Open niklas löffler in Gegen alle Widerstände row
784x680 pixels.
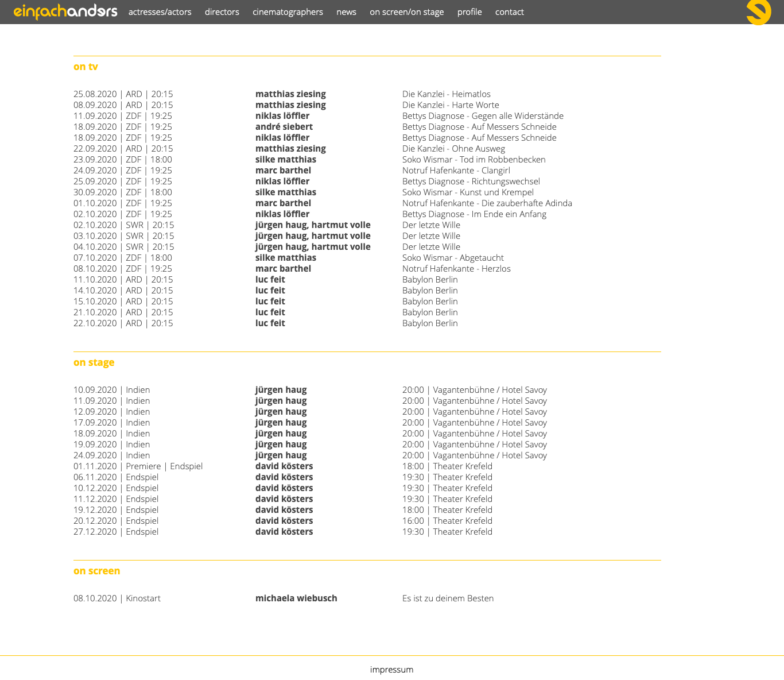click(x=282, y=116)
